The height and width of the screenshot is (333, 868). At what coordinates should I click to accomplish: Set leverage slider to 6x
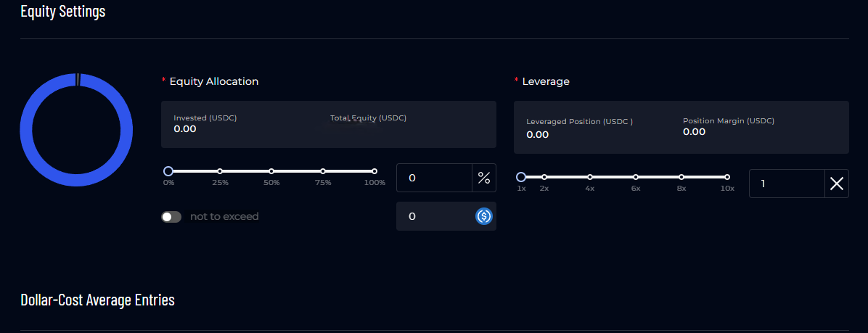(x=636, y=177)
